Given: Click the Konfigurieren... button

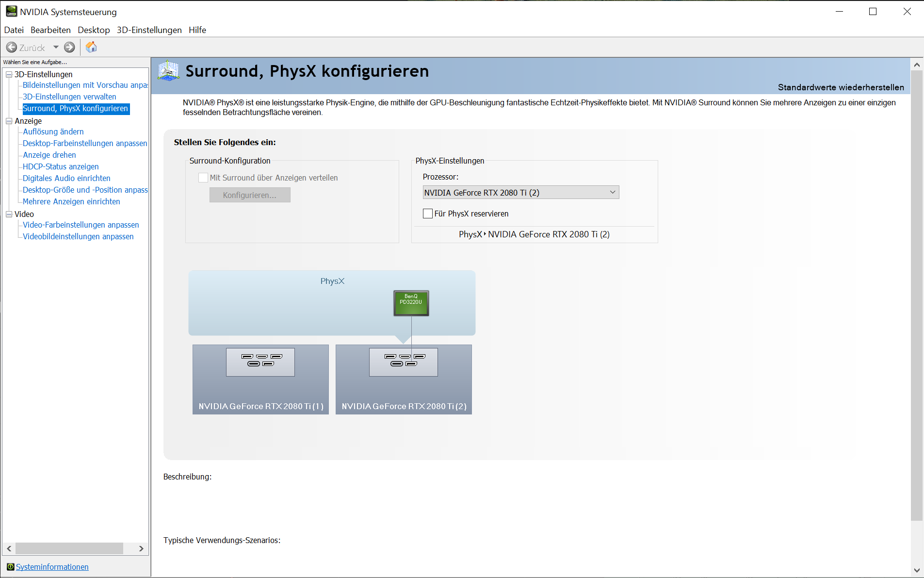Looking at the screenshot, I should click(250, 195).
